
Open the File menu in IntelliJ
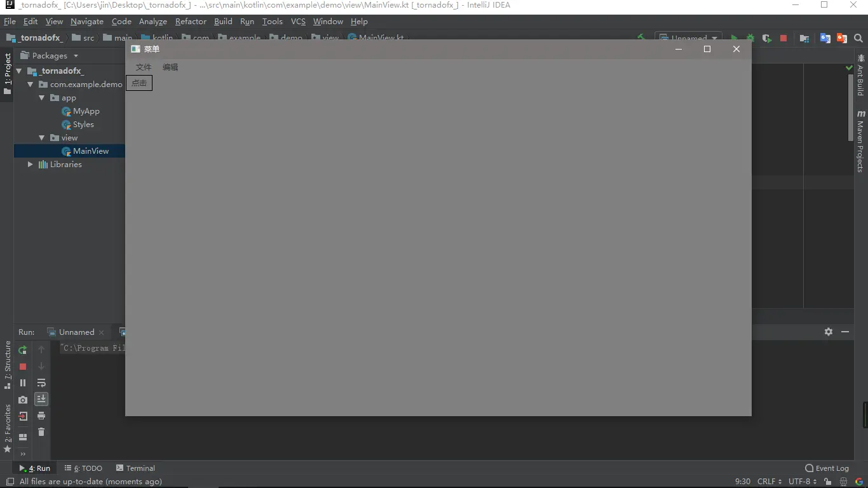[x=10, y=22]
